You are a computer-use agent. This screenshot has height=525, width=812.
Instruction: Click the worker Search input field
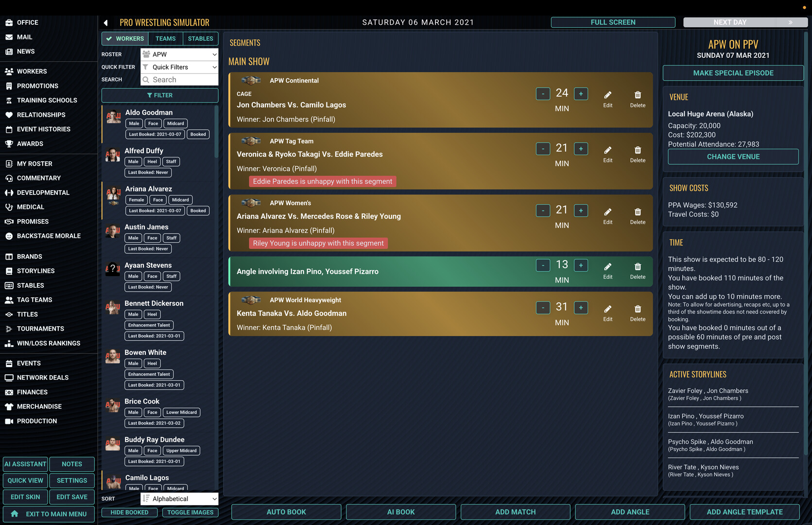[x=179, y=80]
